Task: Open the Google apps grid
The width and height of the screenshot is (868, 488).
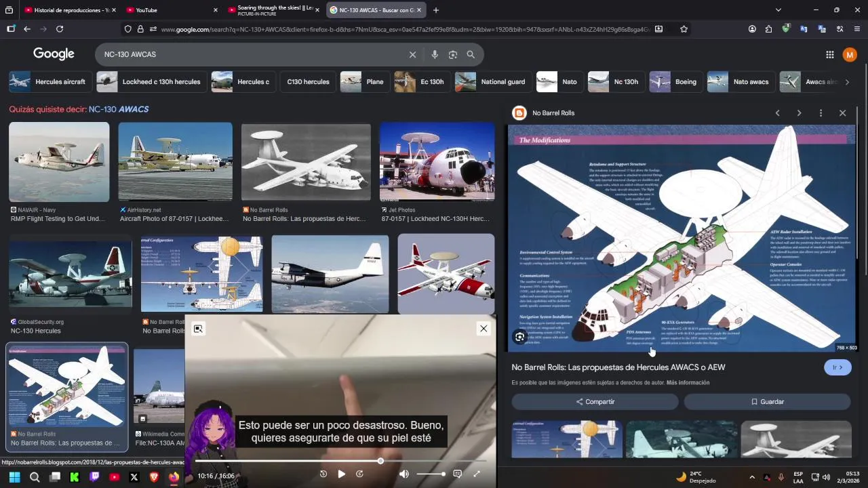Action: (829, 54)
